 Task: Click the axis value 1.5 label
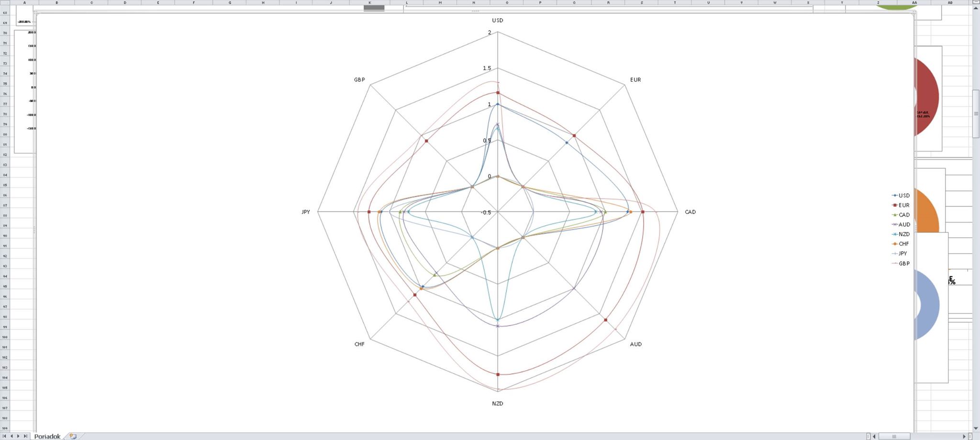tap(487, 68)
